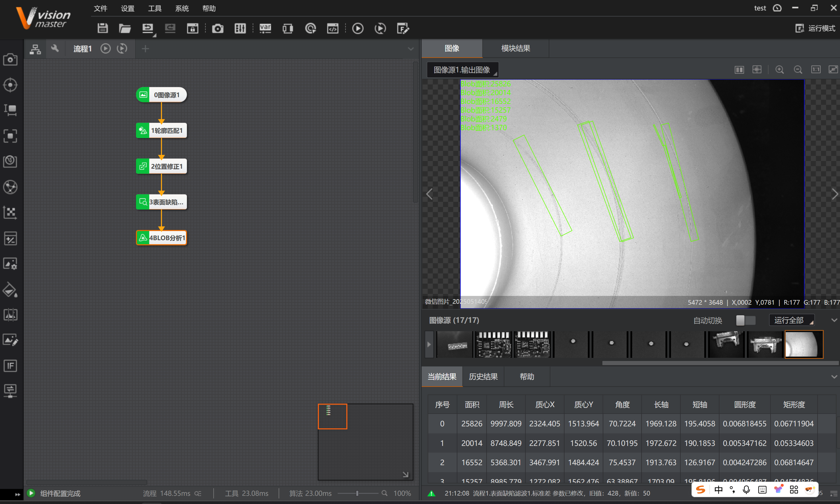Click the zoom in image icon
840x504 pixels.
point(780,70)
